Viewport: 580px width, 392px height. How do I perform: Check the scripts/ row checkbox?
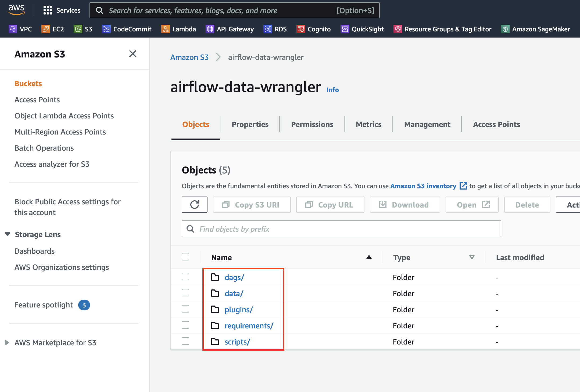[185, 341]
